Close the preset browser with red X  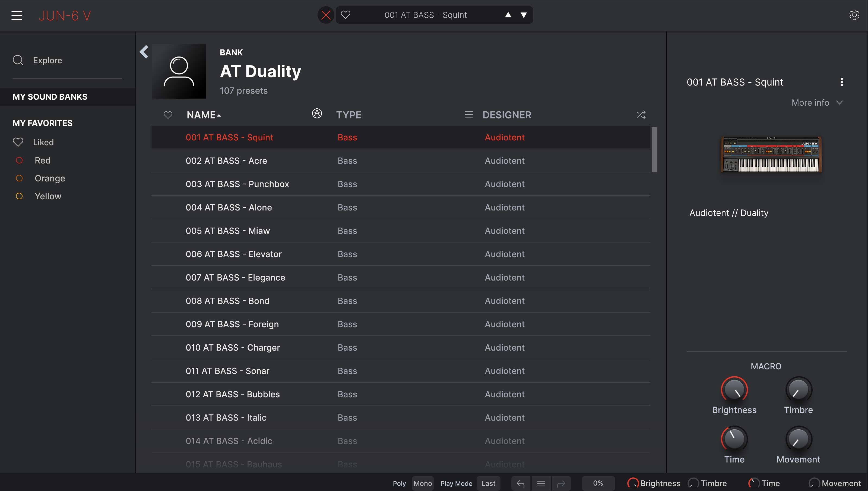[325, 15]
